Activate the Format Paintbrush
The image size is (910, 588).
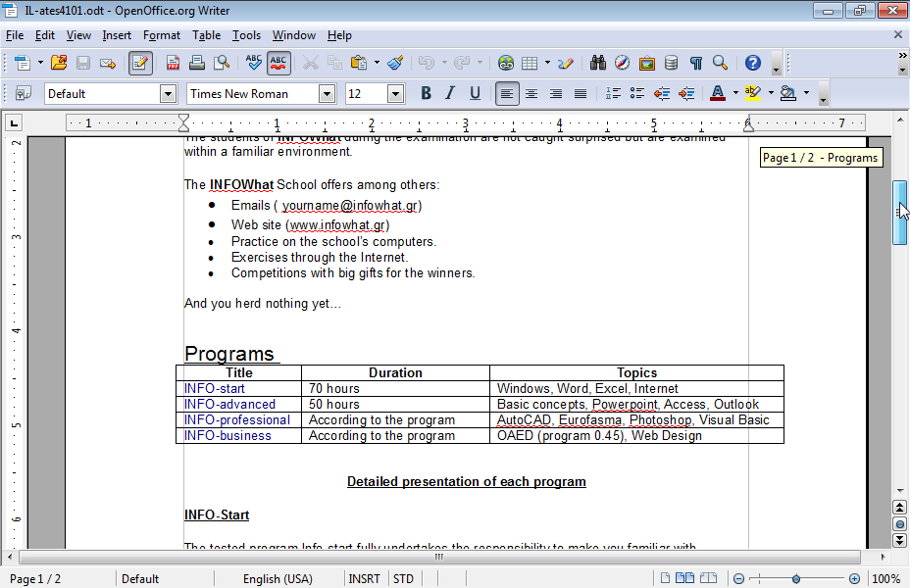pyautogui.click(x=395, y=63)
